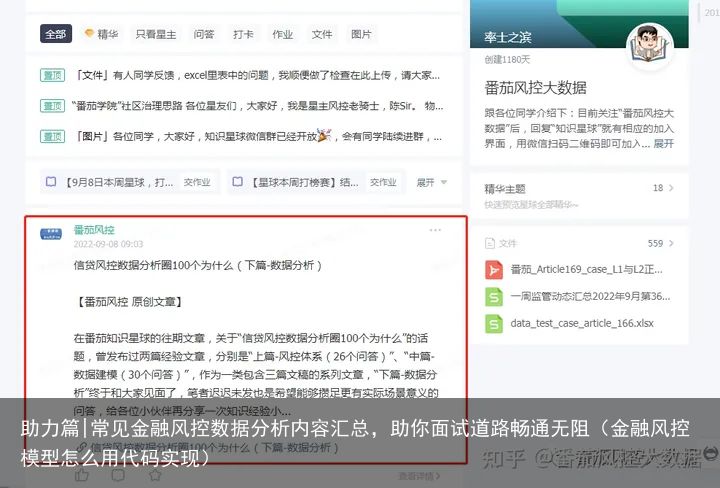720x488 pixels.
Task: Open file data_test_case_article_166.xlsx
Action: tap(582, 323)
